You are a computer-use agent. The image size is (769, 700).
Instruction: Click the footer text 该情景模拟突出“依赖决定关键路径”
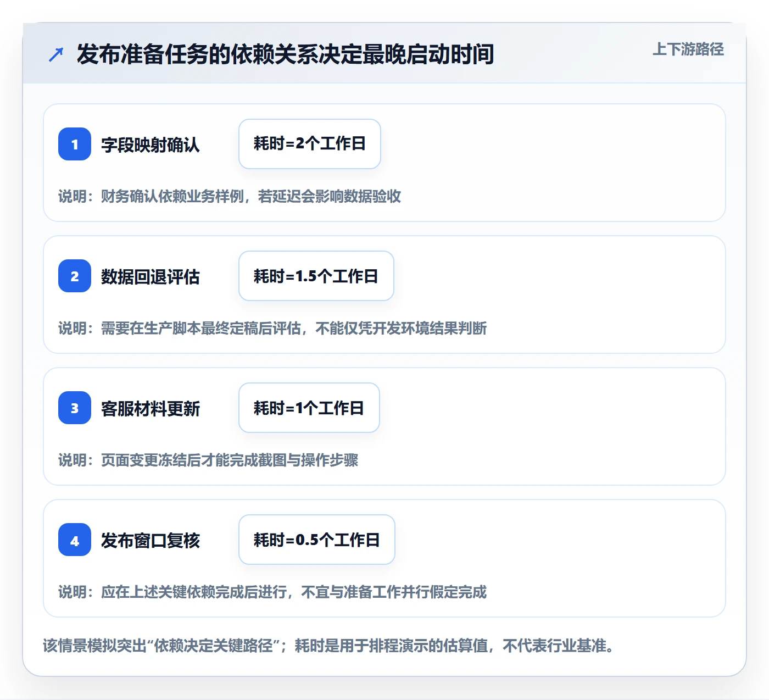point(161,645)
